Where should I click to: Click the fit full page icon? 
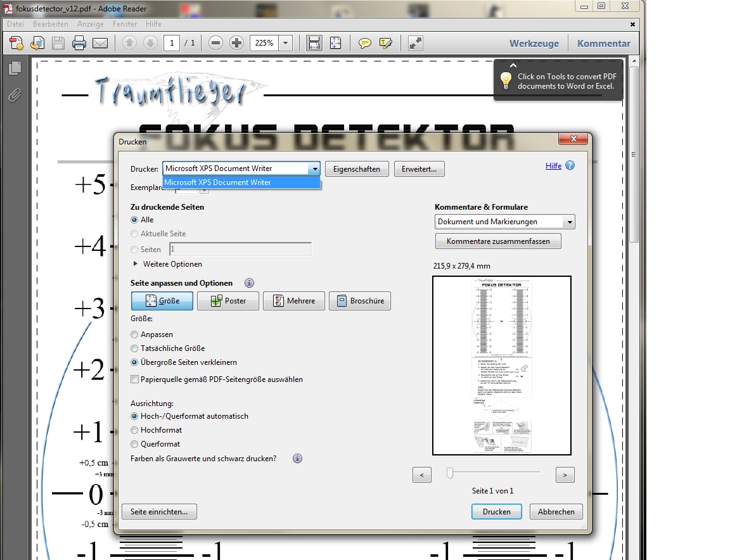335,43
